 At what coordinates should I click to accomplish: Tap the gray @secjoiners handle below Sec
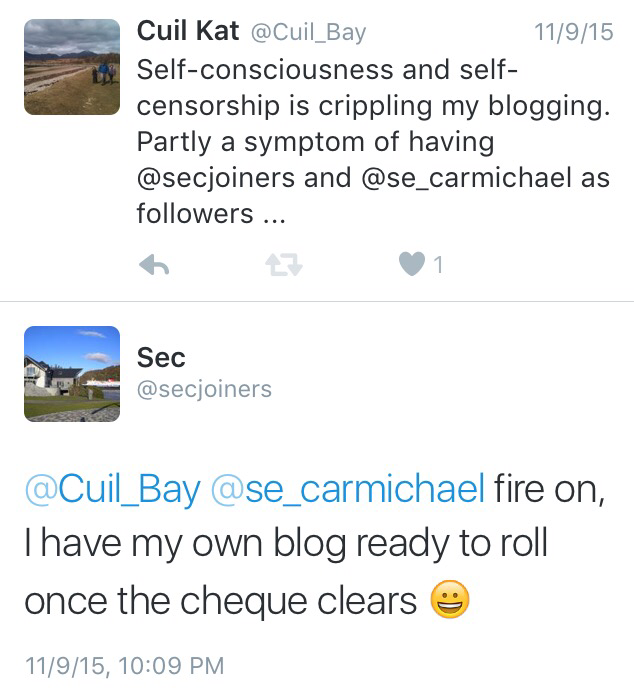pos(204,389)
